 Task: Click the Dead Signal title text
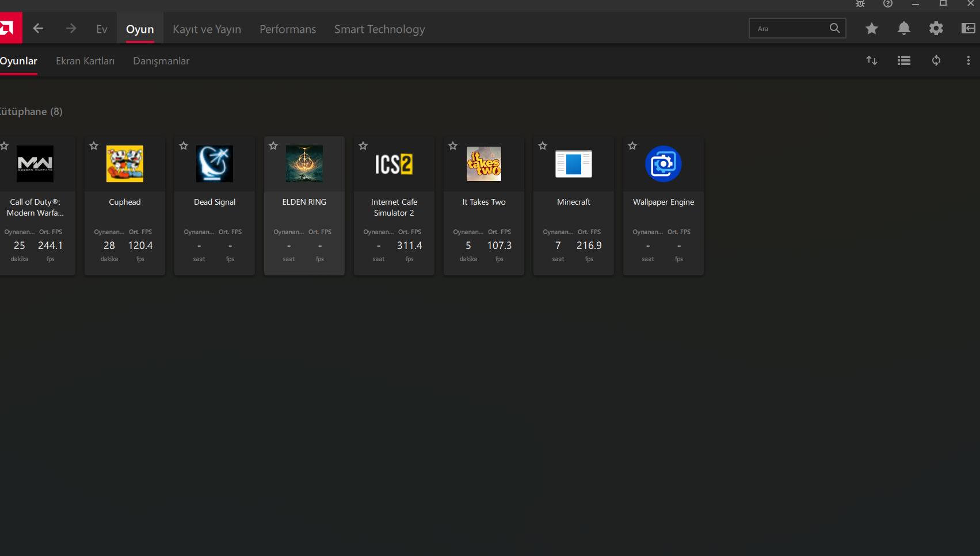(x=215, y=202)
